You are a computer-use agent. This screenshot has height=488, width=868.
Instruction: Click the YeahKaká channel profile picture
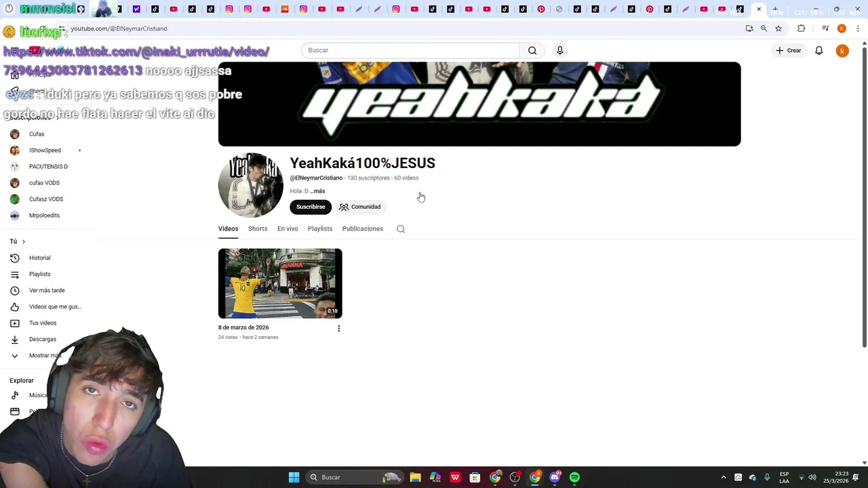tap(251, 185)
